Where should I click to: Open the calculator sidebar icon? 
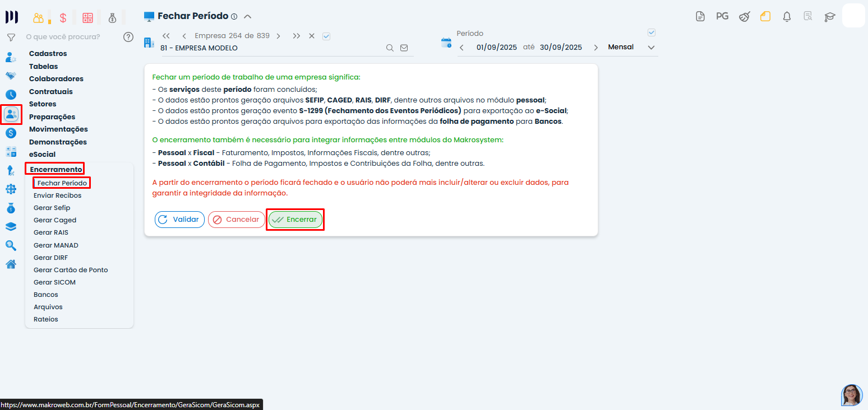click(11, 151)
